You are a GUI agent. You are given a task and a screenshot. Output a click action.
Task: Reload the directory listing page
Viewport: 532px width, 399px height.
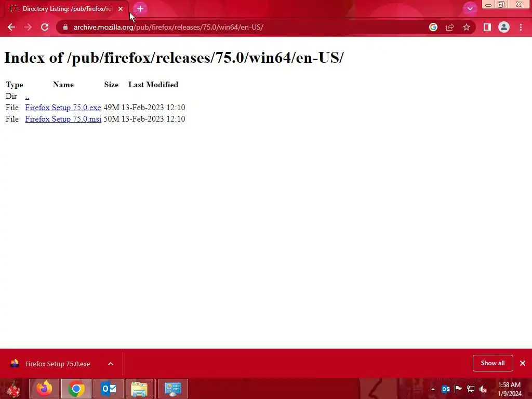pyautogui.click(x=45, y=27)
